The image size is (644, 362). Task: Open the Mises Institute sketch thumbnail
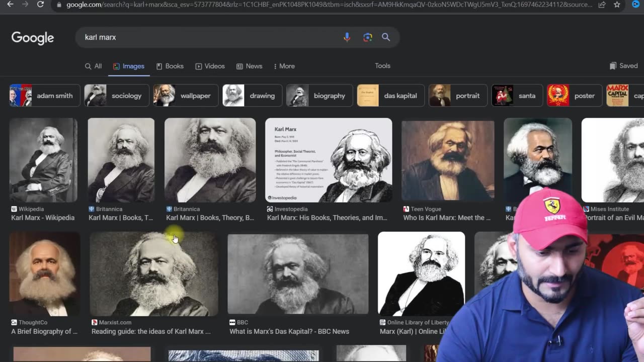[613, 160]
